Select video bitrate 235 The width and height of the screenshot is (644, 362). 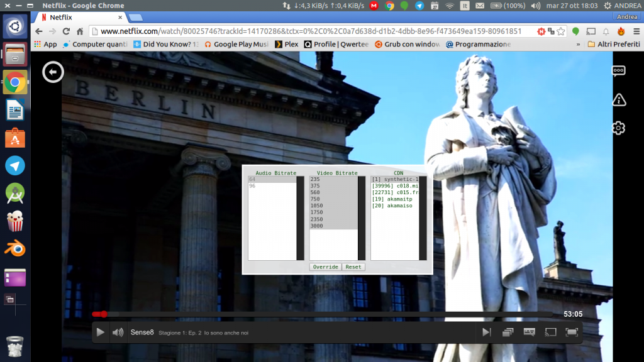pyautogui.click(x=333, y=179)
